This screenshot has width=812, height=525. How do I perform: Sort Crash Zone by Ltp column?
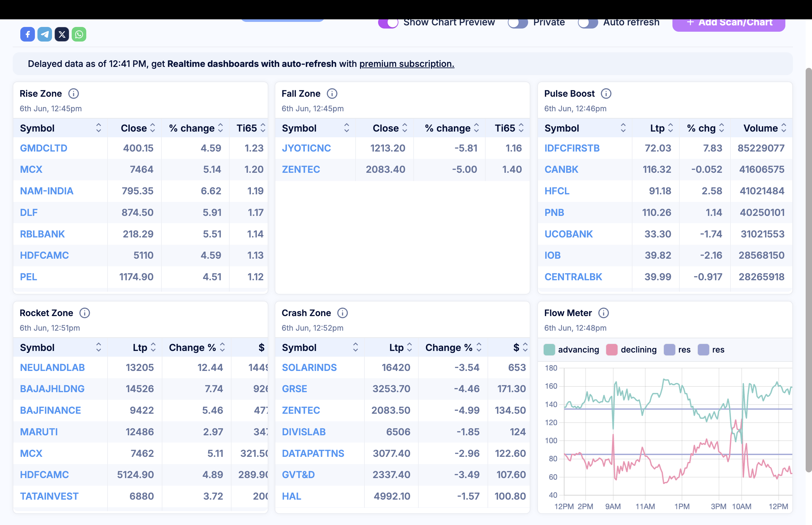[x=409, y=347]
